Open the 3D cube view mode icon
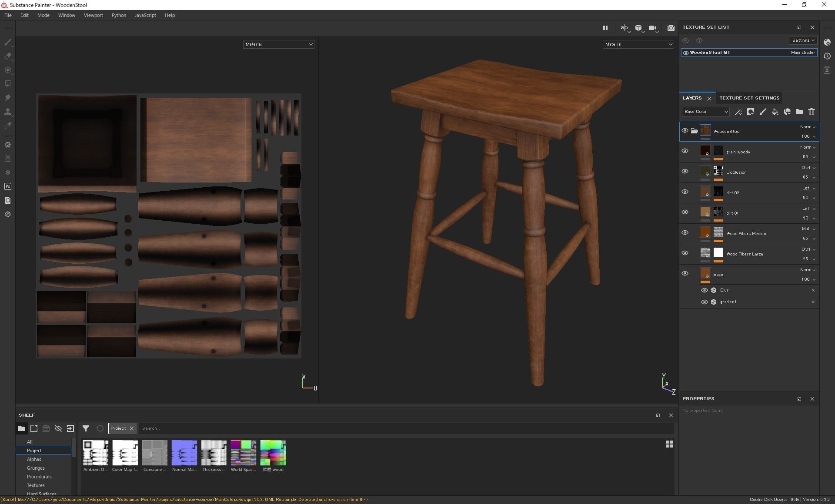Screen dimensions: 835x504 pyautogui.click(x=638, y=28)
